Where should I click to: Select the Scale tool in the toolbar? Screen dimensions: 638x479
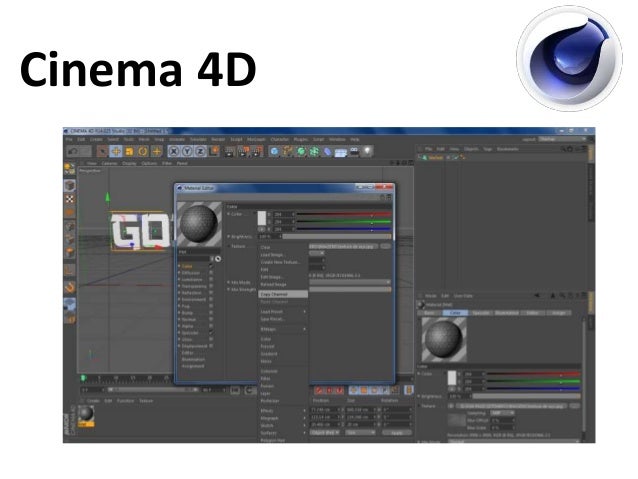click(129, 152)
